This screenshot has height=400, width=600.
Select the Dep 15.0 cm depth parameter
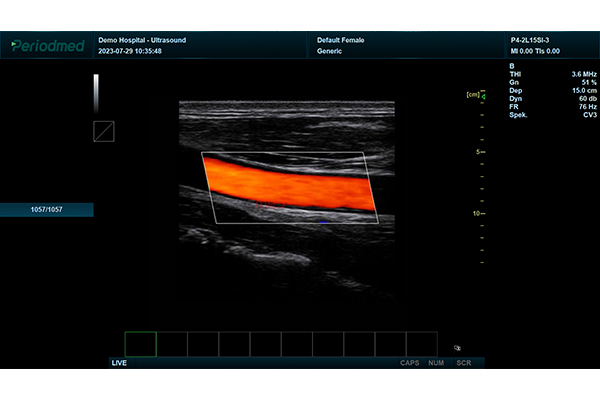[x=546, y=91]
